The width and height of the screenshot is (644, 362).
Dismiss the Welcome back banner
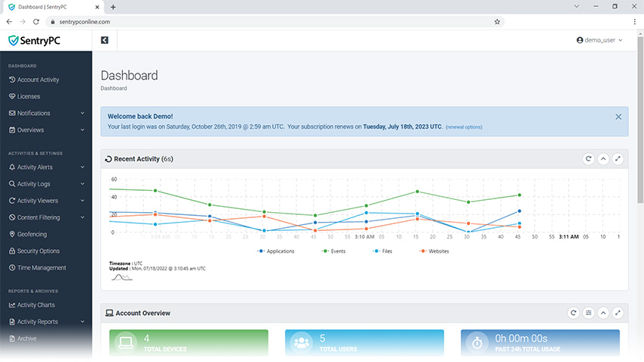point(618,117)
